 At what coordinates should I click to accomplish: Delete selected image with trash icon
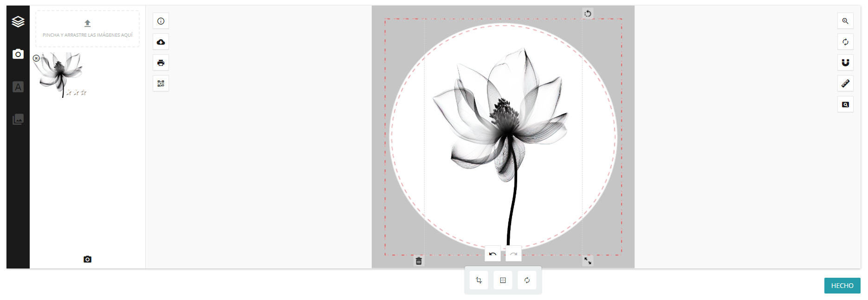point(419,261)
